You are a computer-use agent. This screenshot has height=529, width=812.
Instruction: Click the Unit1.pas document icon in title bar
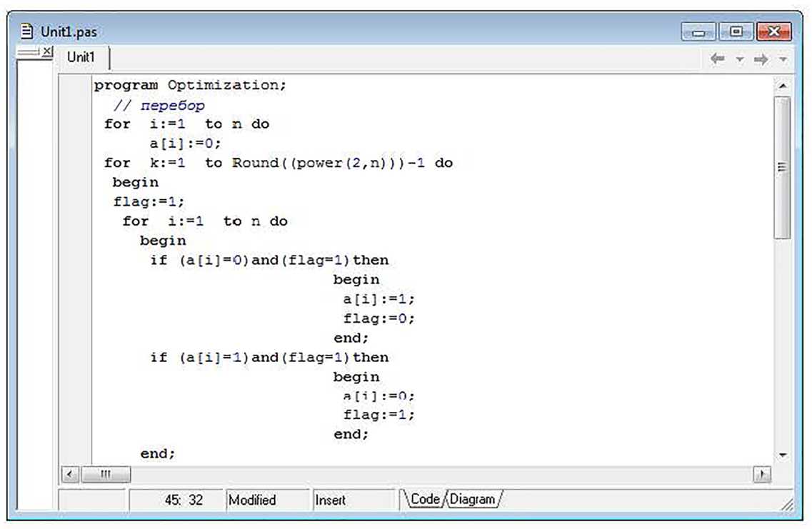27,31
